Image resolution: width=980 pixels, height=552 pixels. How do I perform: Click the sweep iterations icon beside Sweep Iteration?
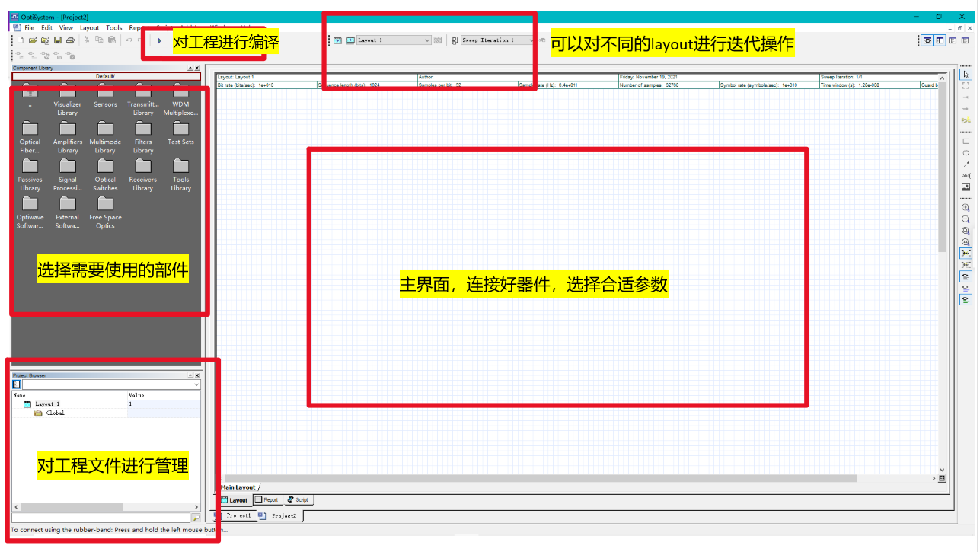tap(454, 40)
